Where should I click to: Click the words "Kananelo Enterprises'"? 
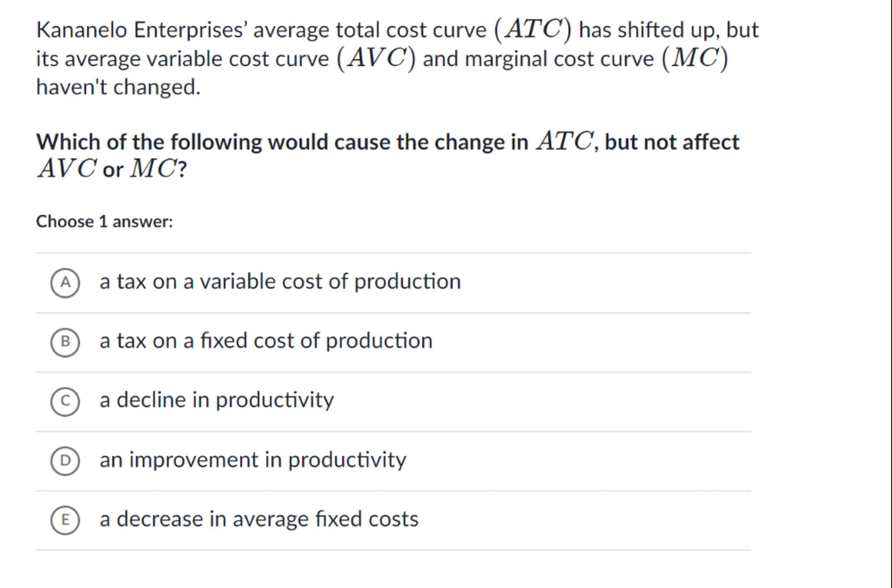(142, 30)
